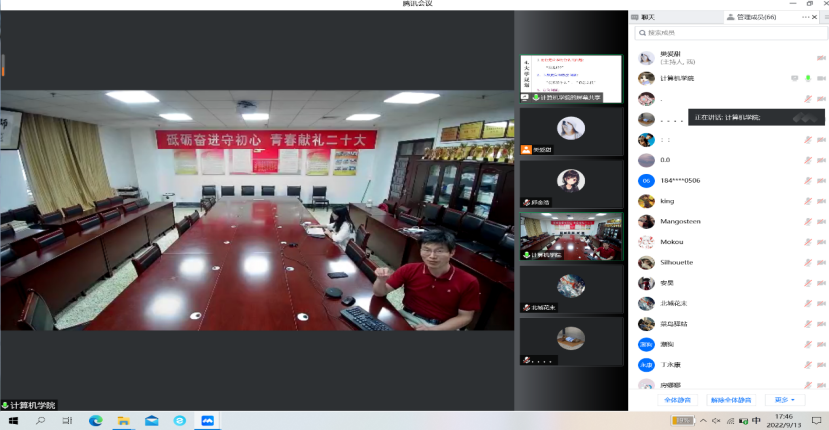Viewport: 829px width, 430px height.
Task: Click camera icon next to Mokou
Action: 821,242
